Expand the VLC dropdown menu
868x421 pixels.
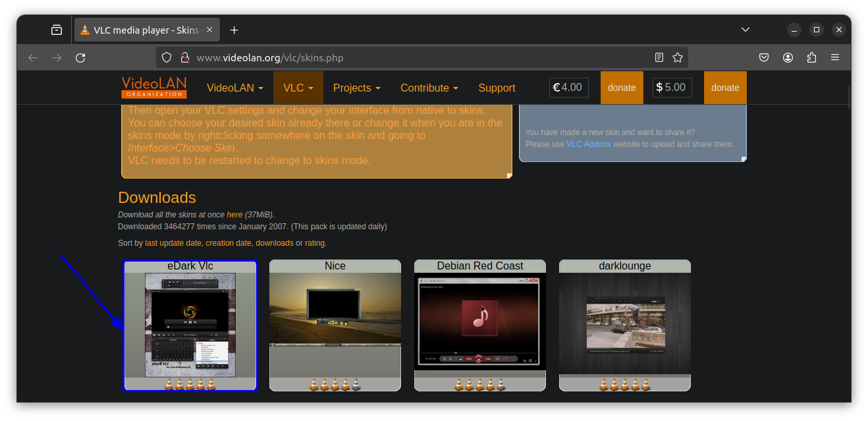coord(298,88)
